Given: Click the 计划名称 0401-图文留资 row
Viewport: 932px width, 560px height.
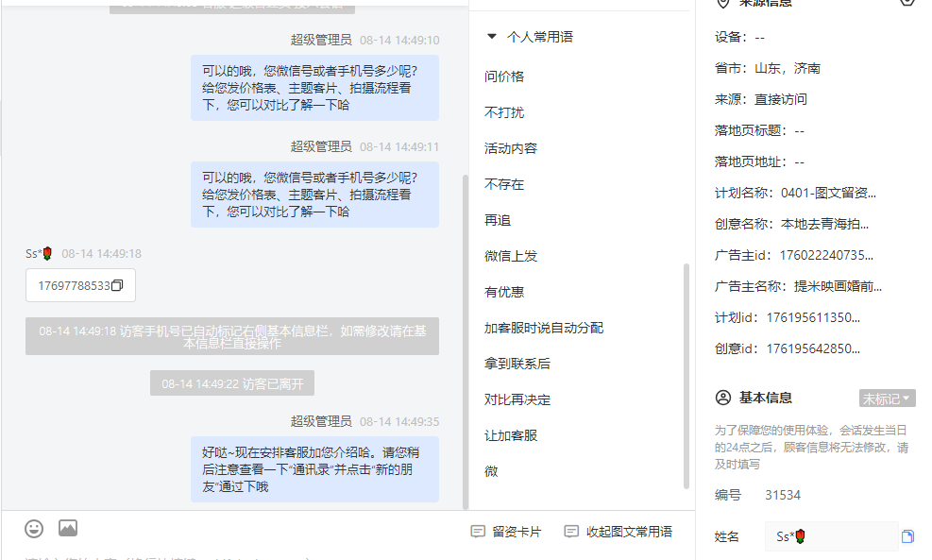Looking at the screenshot, I should pyautogui.click(x=795, y=193).
